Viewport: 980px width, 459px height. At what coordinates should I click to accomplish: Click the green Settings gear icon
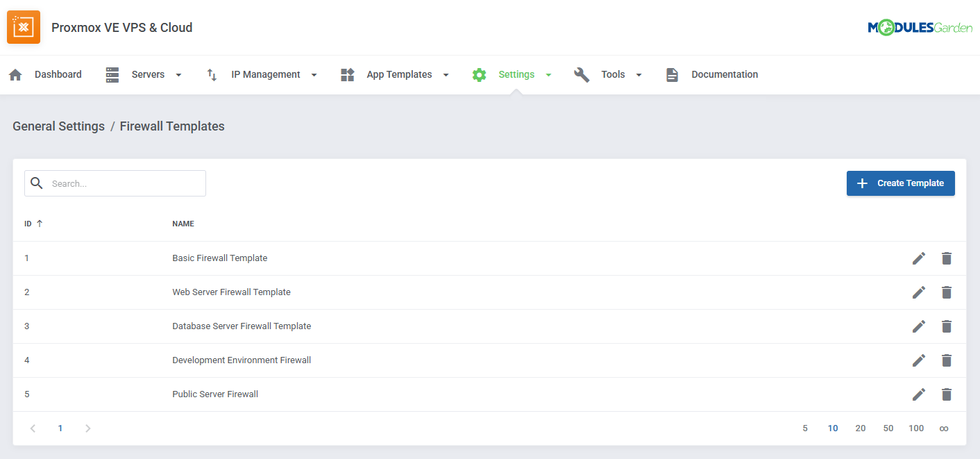point(479,74)
